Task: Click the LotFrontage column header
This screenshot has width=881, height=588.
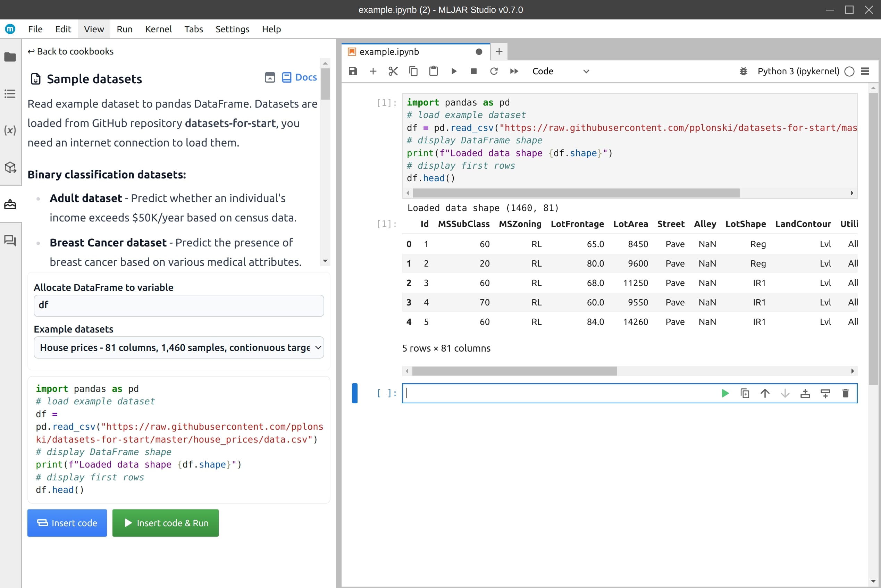Action: [577, 224]
